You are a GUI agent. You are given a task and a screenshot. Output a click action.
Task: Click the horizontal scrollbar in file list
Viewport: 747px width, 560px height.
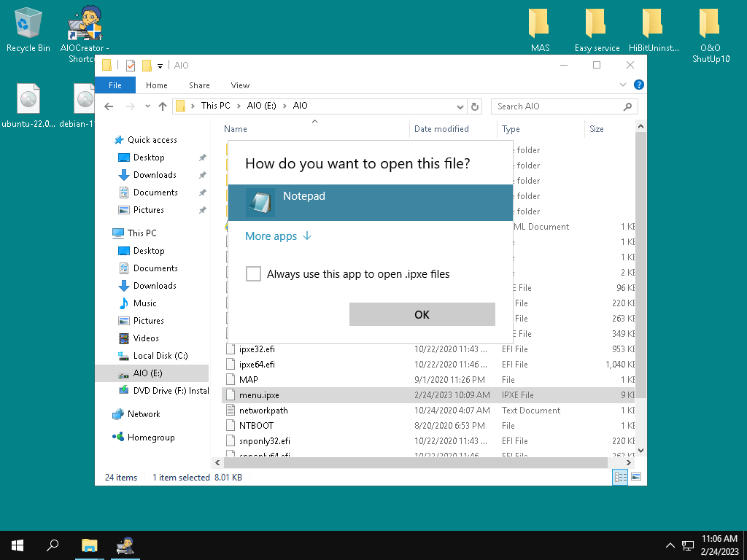pyautogui.click(x=416, y=463)
